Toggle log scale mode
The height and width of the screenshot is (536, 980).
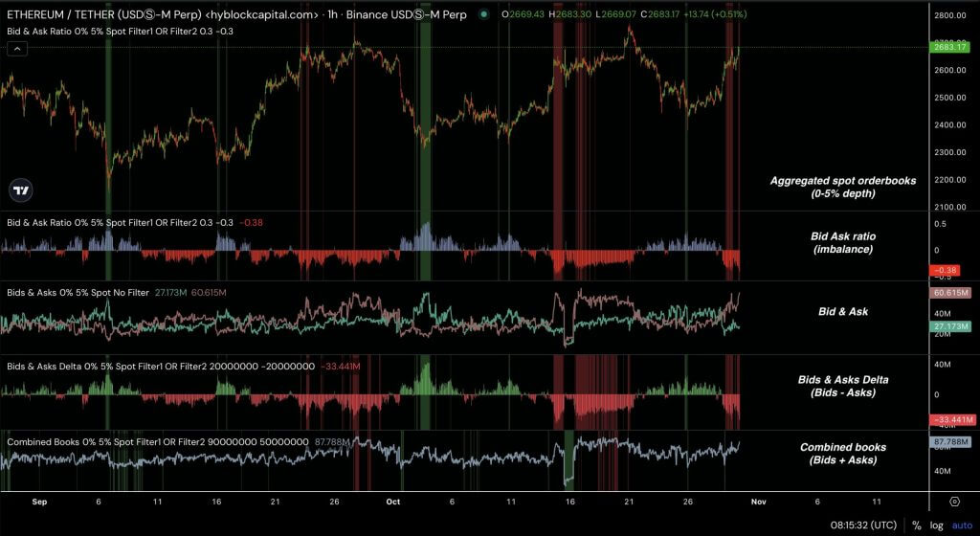pyautogui.click(x=936, y=525)
